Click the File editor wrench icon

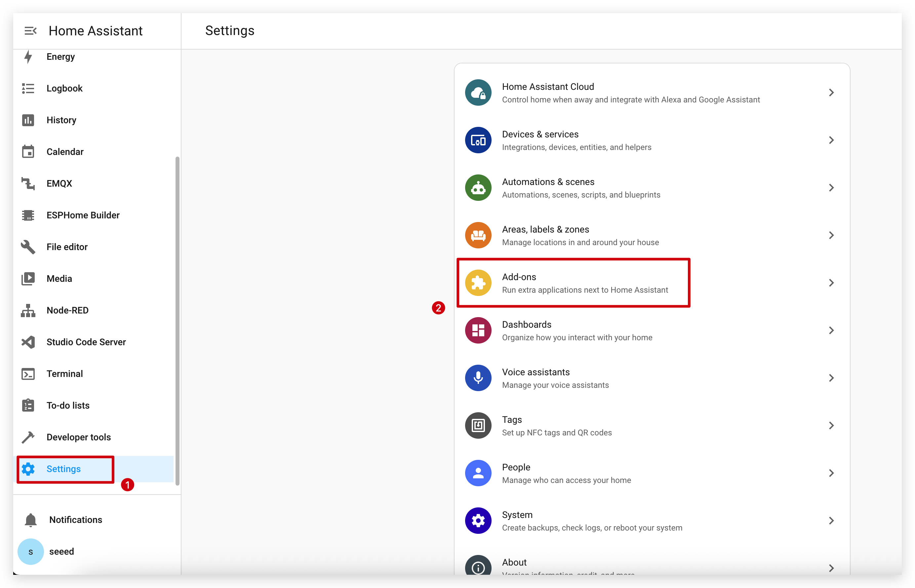coord(28,247)
